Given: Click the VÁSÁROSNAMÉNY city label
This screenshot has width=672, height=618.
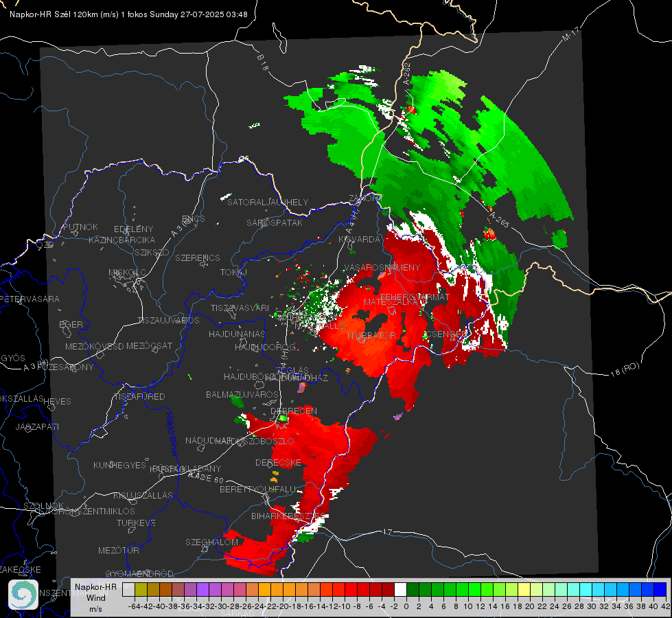Looking at the screenshot, I should 382,267.
